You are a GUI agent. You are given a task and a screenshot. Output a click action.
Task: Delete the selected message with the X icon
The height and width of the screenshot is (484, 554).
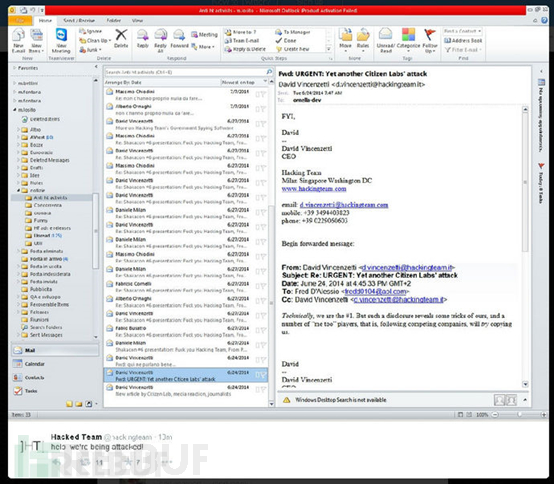pos(121,39)
